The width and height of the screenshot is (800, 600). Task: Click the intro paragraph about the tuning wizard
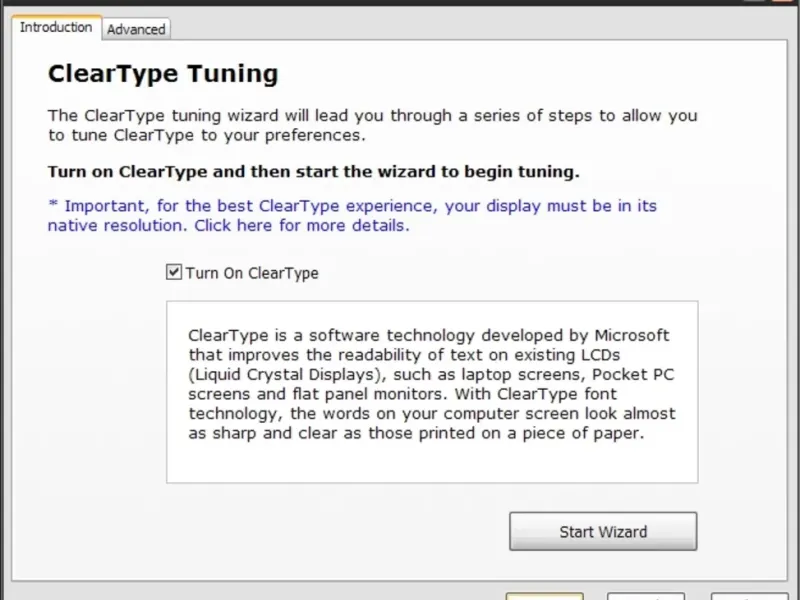pyautogui.click(x=372, y=125)
